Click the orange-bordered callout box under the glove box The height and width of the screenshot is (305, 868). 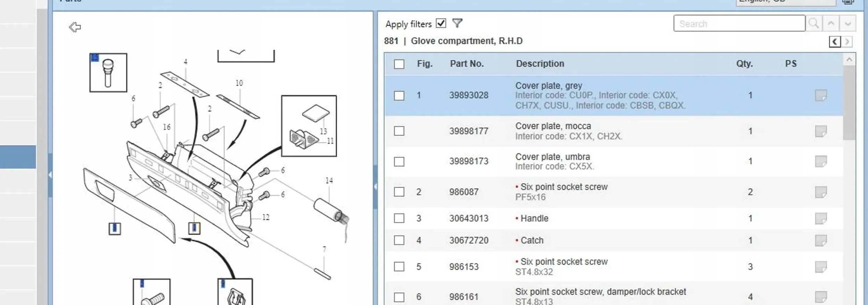(194, 228)
